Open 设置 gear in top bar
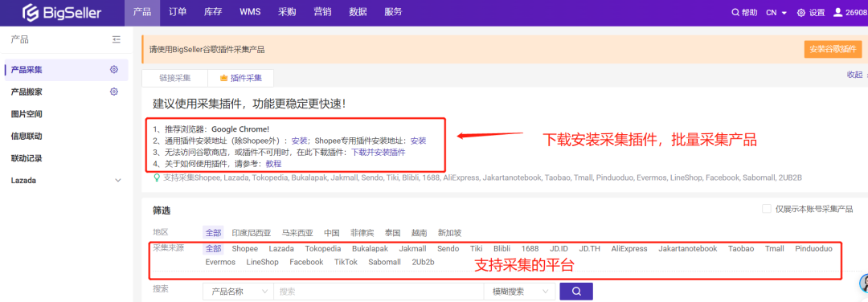 pos(800,13)
